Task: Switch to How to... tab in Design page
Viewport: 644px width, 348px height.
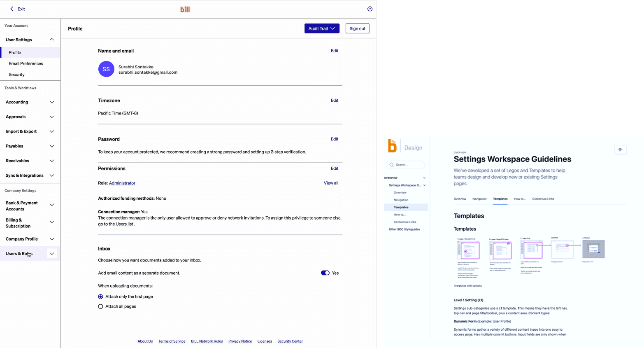Action: tap(520, 199)
